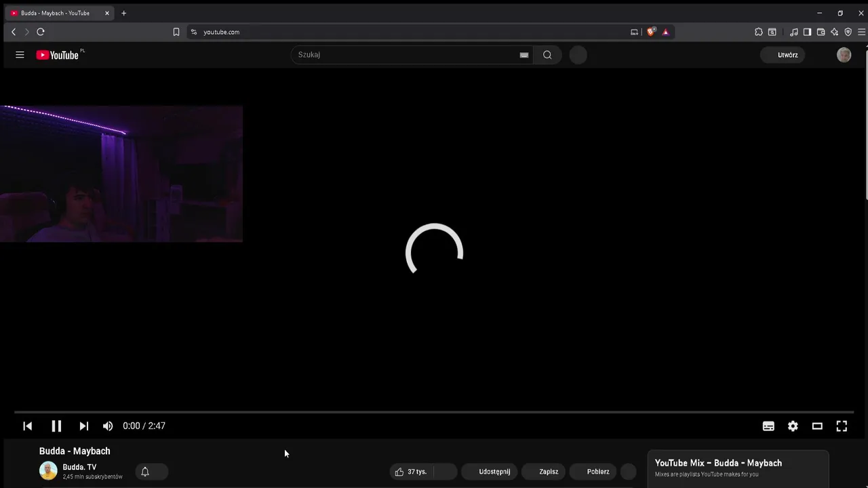Open Budda. TV channel avatar
The width and height of the screenshot is (868, 488).
pos(48,470)
